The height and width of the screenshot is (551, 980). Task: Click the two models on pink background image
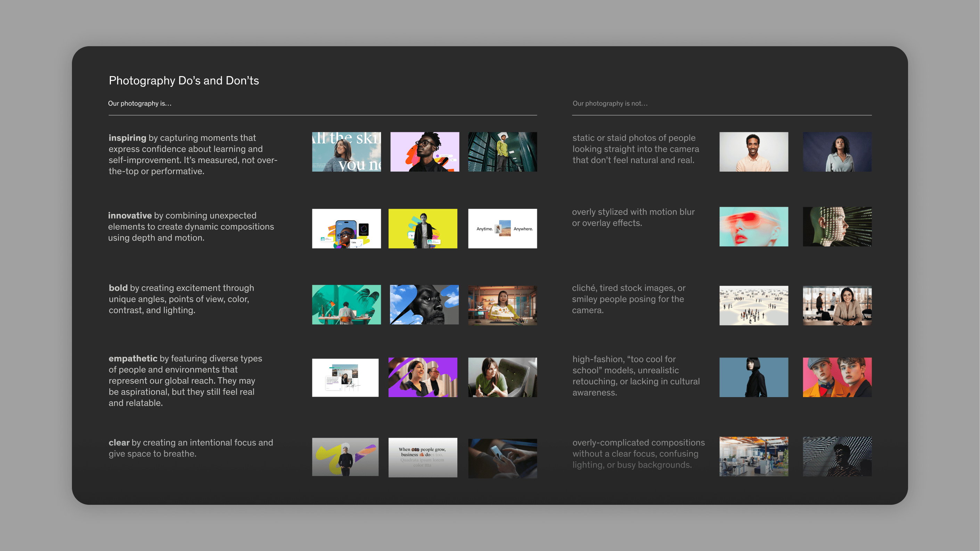(x=837, y=377)
